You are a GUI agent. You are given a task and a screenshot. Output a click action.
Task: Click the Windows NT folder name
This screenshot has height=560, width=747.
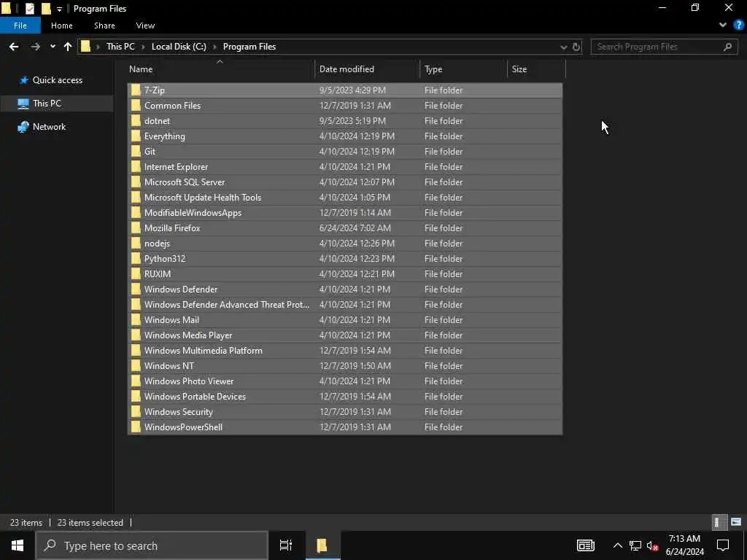tap(169, 366)
